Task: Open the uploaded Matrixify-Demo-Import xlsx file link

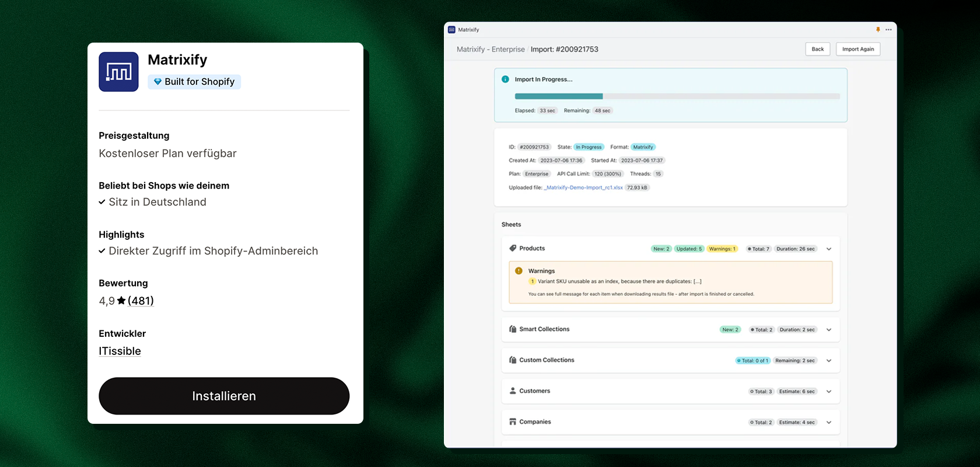Action: (583, 187)
